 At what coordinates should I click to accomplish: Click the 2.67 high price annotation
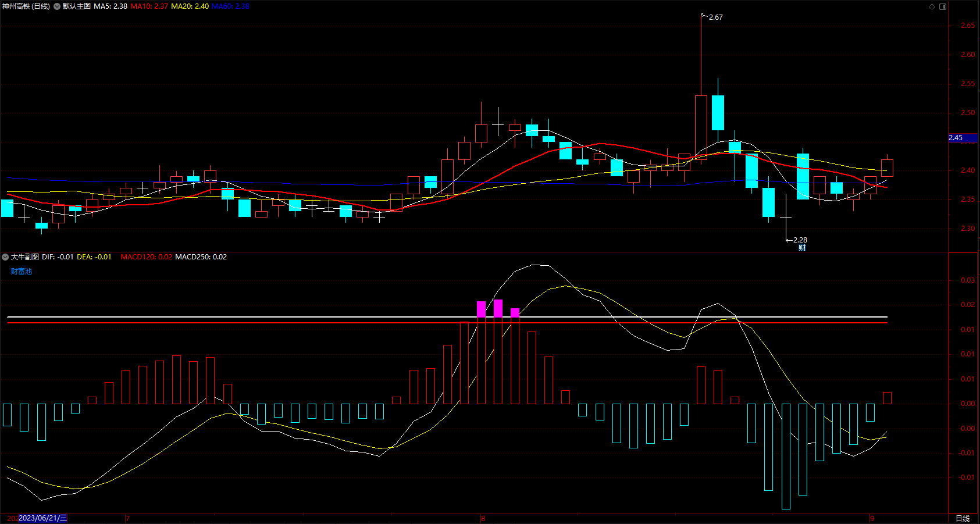coord(716,17)
